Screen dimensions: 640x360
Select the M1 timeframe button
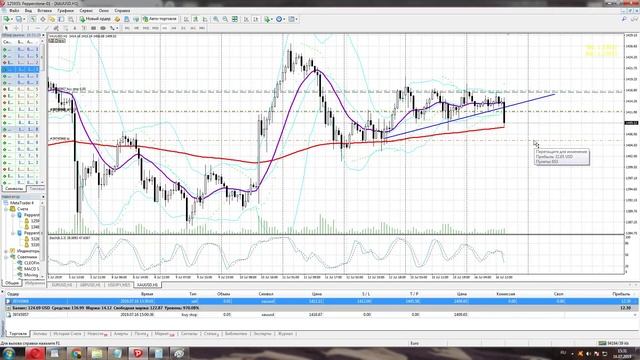pos(127,28)
